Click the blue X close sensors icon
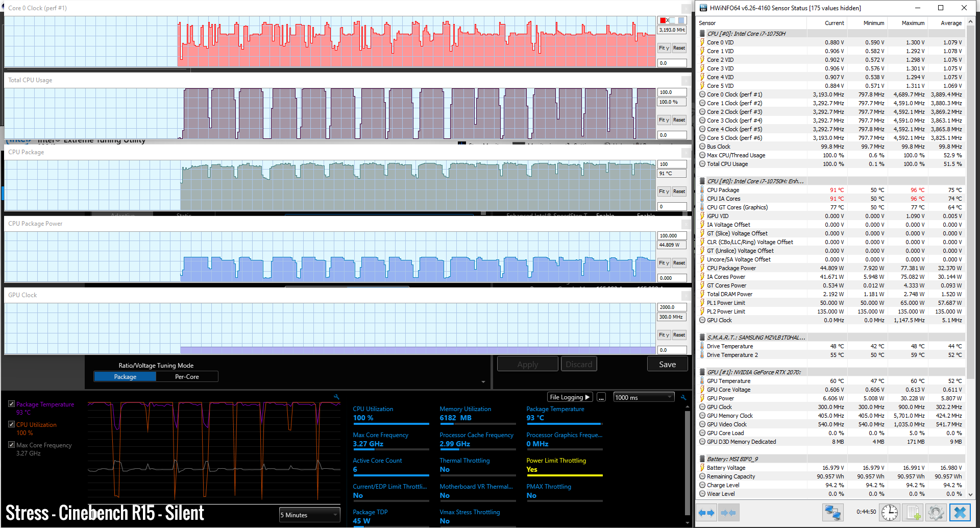Image resolution: width=980 pixels, height=528 pixels. coord(960,513)
